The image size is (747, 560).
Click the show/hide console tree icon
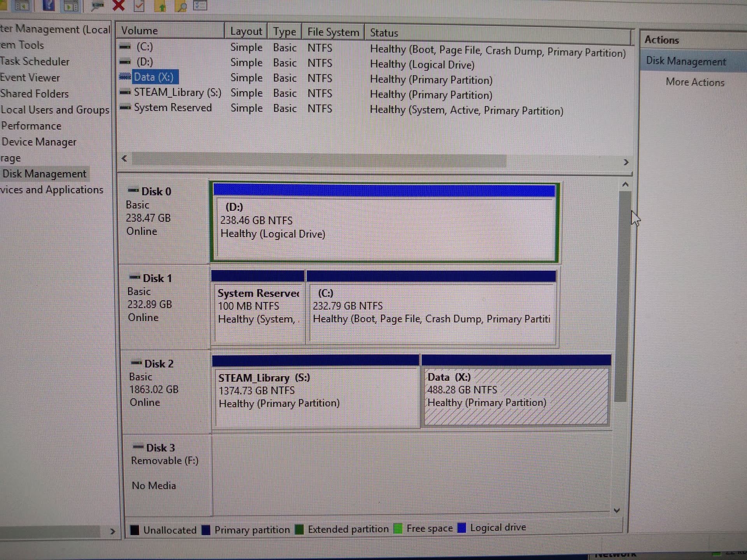pyautogui.click(x=22, y=5)
